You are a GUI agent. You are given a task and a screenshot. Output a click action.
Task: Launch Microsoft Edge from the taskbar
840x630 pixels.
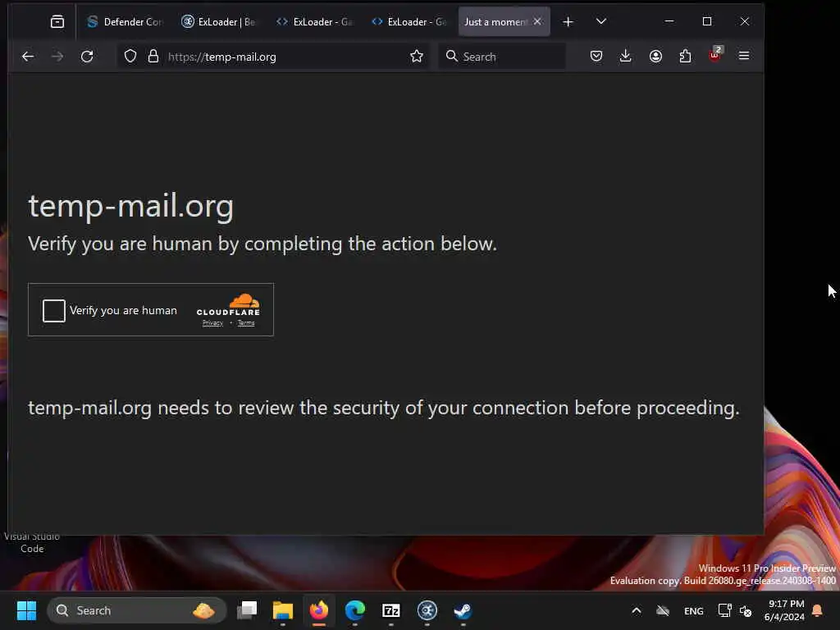pyautogui.click(x=355, y=610)
